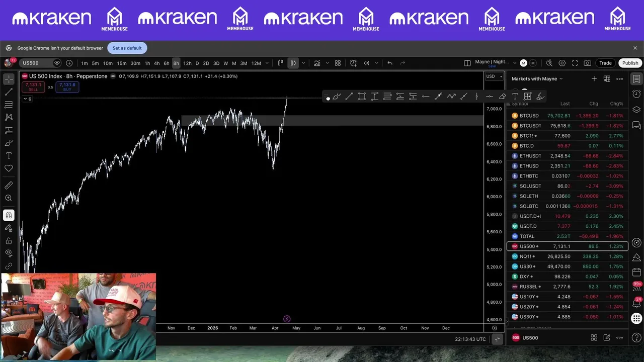Enter fullscreen mode
The image size is (644, 362).
click(x=575, y=63)
